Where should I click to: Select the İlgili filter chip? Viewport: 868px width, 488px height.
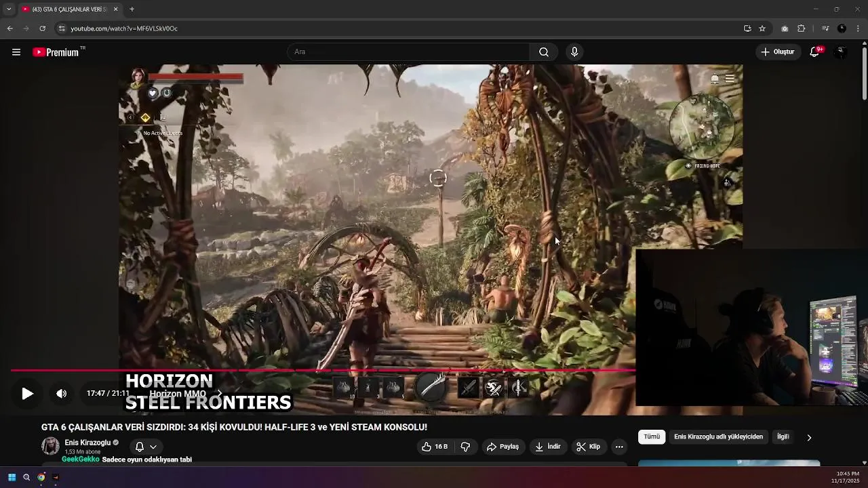(783, 437)
